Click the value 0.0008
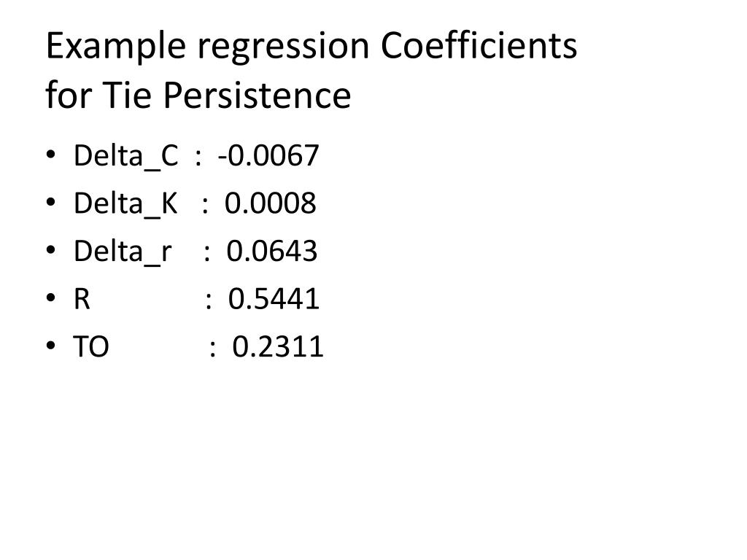Viewport: 747px width, 560px height. [x=270, y=203]
